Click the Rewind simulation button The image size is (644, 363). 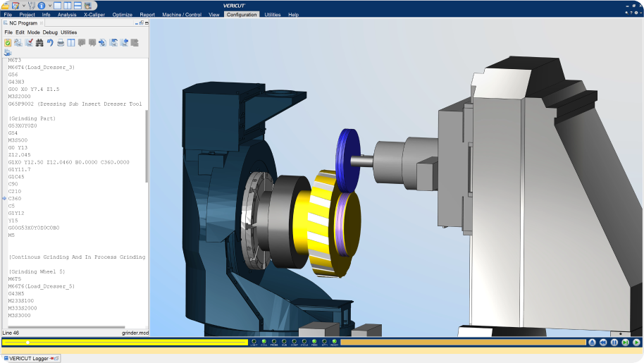[603, 343]
